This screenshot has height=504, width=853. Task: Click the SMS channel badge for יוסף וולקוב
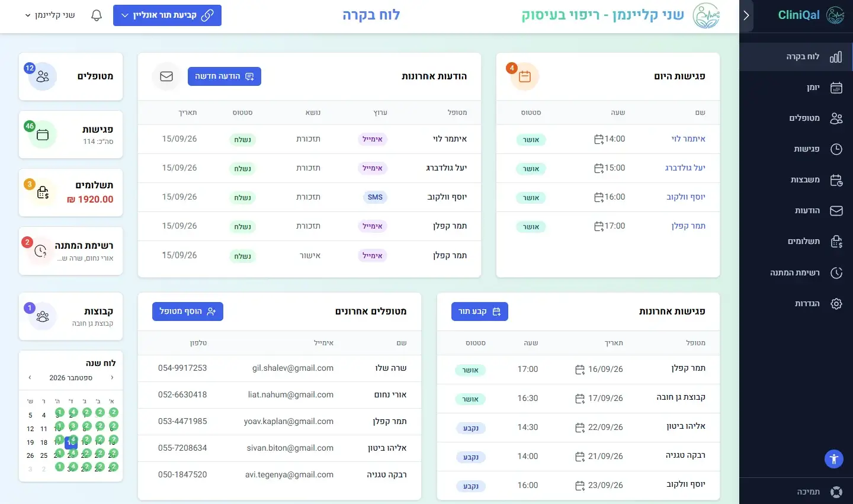[x=375, y=197]
